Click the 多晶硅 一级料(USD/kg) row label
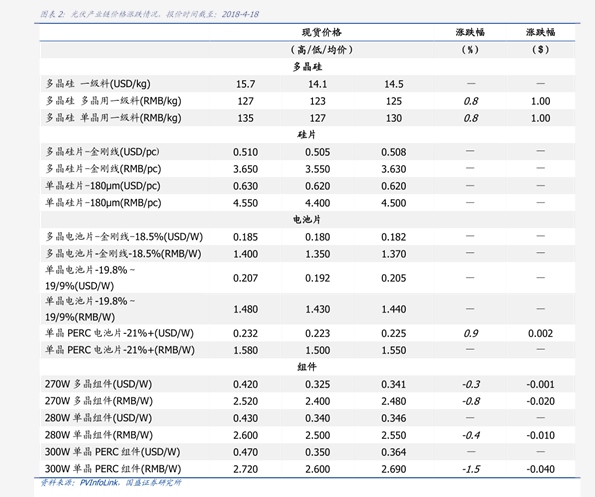 coord(98,84)
